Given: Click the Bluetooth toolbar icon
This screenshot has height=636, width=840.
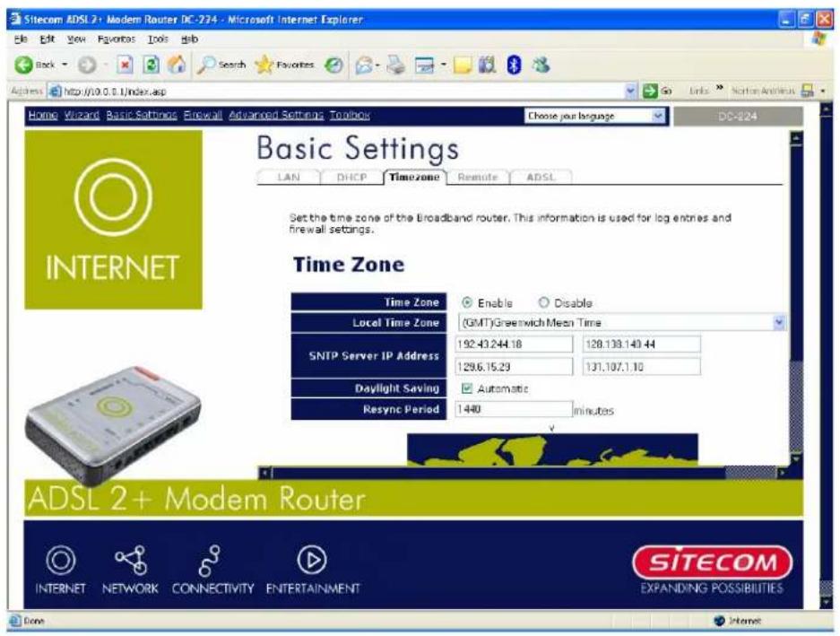Looking at the screenshot, I should 514,65.
